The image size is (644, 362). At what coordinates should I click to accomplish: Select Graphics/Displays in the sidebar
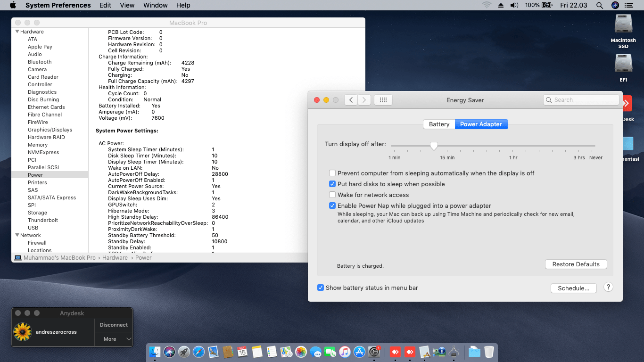50,130
